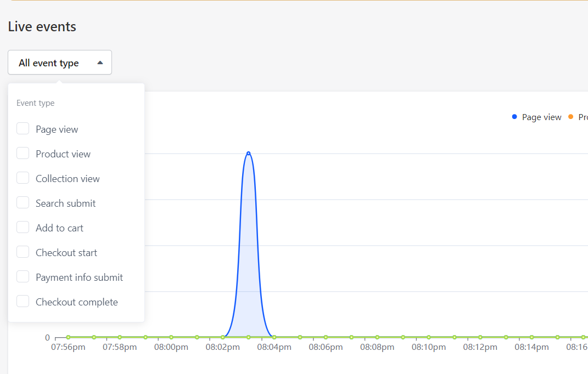Enable the Page view checkbox
Image resolution: width=588 pixels, height=374 pixels.
23,129
